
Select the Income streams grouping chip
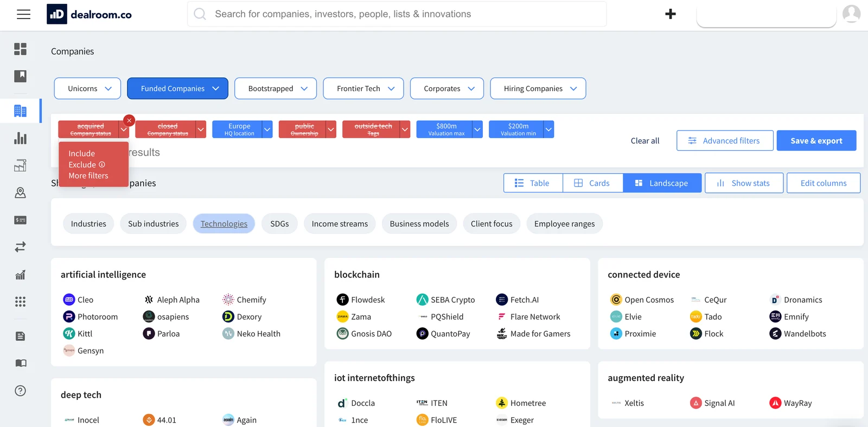(x=340, y=224)
